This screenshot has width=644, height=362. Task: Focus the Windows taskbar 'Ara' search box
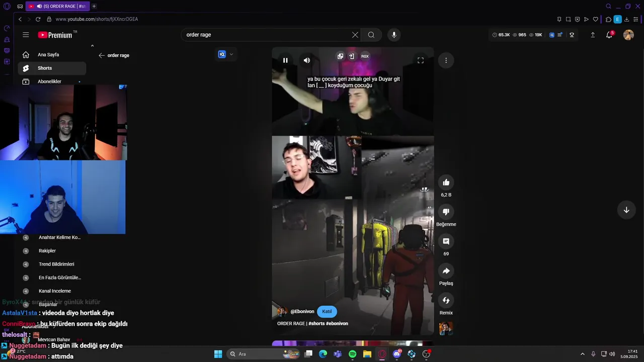click(x=264, y=354)
